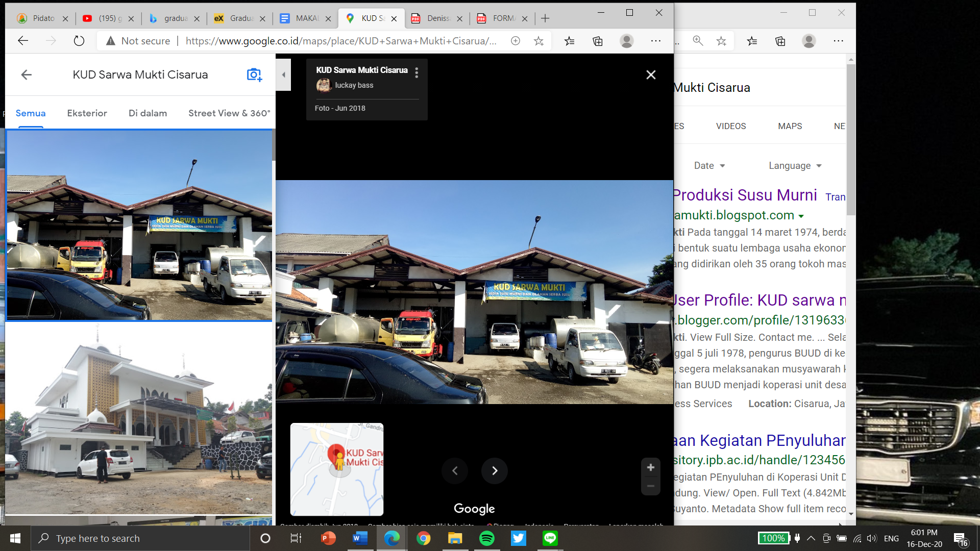The width and height of the screenshot is (980, 551).
Task: Add a photo using the camera plus icon
Action: point(254,75)
